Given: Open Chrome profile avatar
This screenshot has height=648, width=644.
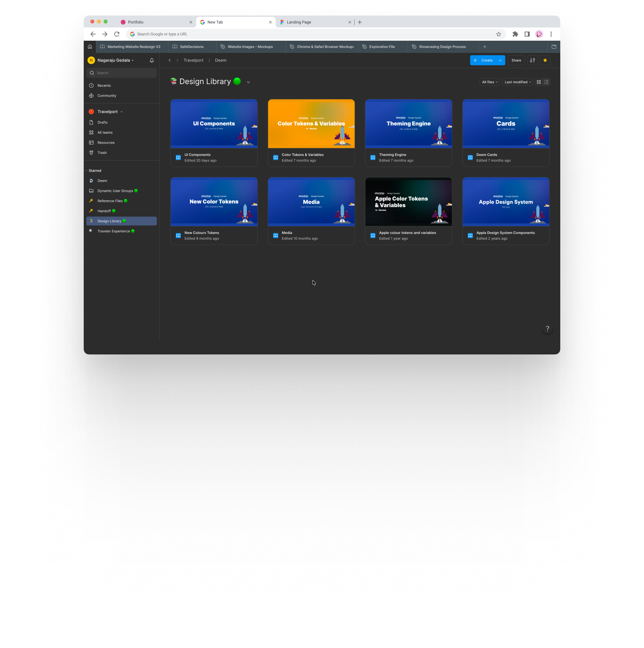Looking at the screenshot, I should click(x=539, y=34).
